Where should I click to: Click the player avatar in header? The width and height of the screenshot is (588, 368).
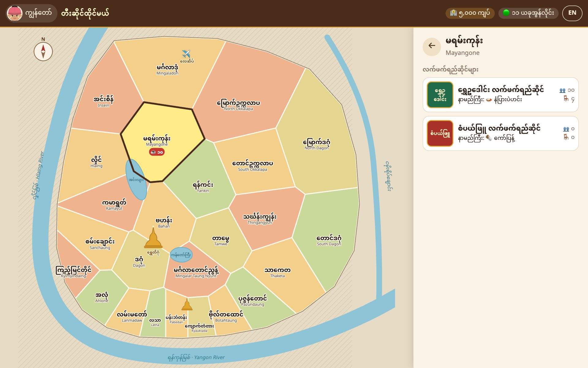click(15, 13)
